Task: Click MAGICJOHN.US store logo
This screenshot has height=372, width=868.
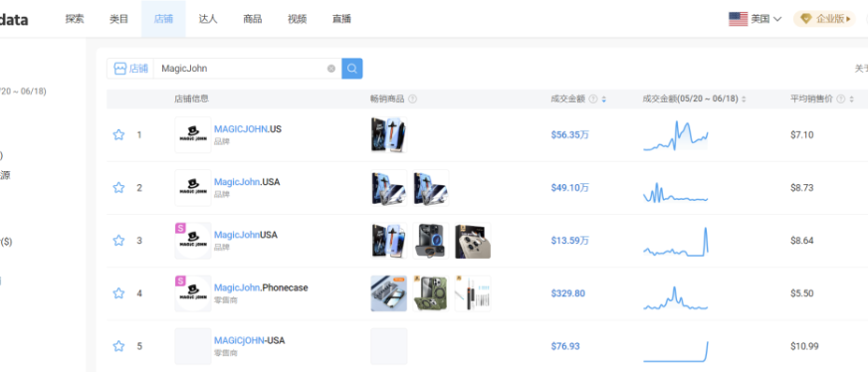Action: [x=193, y=135]
